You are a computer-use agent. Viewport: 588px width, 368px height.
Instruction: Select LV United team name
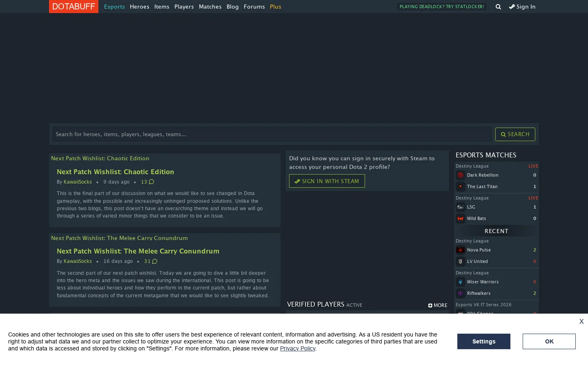477,261
